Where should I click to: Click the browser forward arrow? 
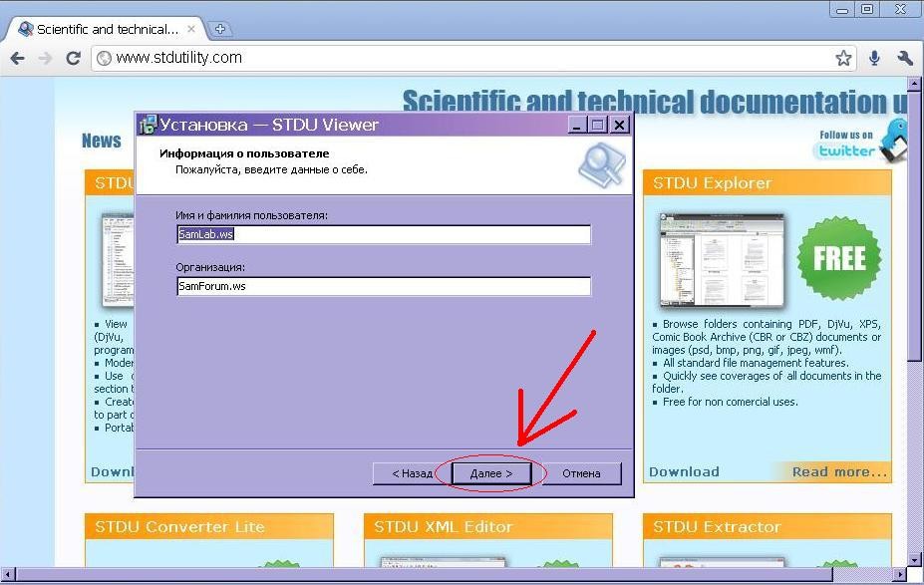point(45,58)
